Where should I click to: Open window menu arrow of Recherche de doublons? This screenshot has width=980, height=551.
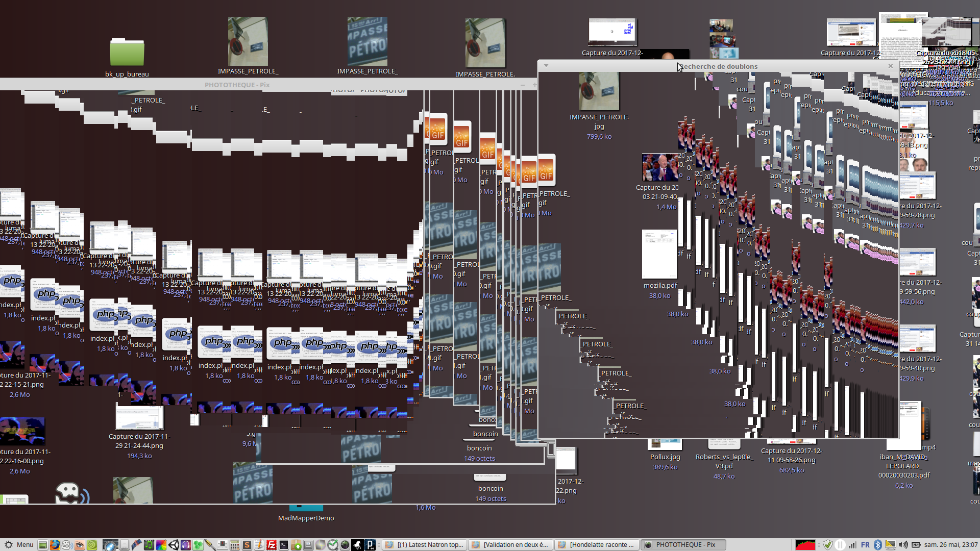[x=546, y=66]
